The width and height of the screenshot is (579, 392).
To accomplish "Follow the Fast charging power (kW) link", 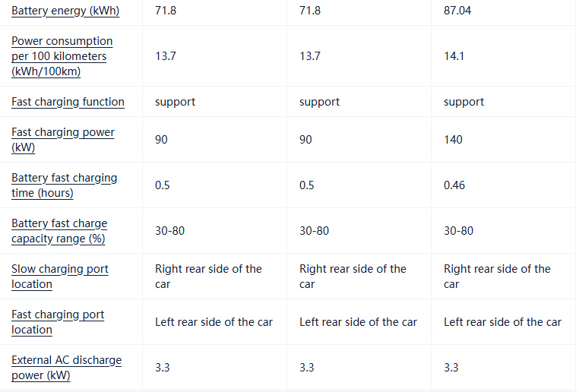I will coord(63,140).
